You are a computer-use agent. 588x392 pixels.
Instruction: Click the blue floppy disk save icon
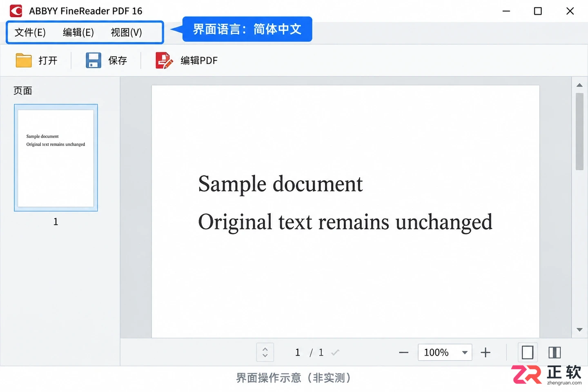click(x=94, y=60)
